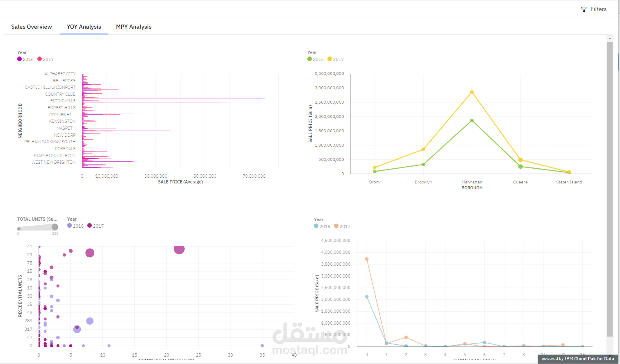Open the Filters panel funnel icon
620x364 pixels.
click(x=584, y=9)
